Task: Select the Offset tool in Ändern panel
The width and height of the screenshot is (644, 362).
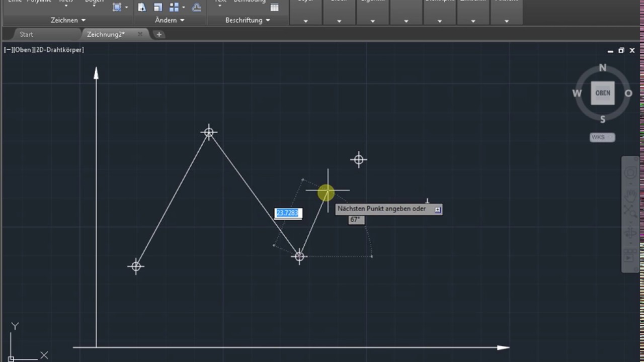Action: (x=197, y=7)
